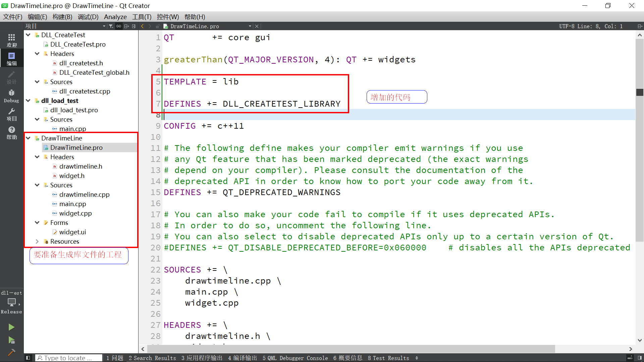Expand the Resources folder

coord(37,241)
